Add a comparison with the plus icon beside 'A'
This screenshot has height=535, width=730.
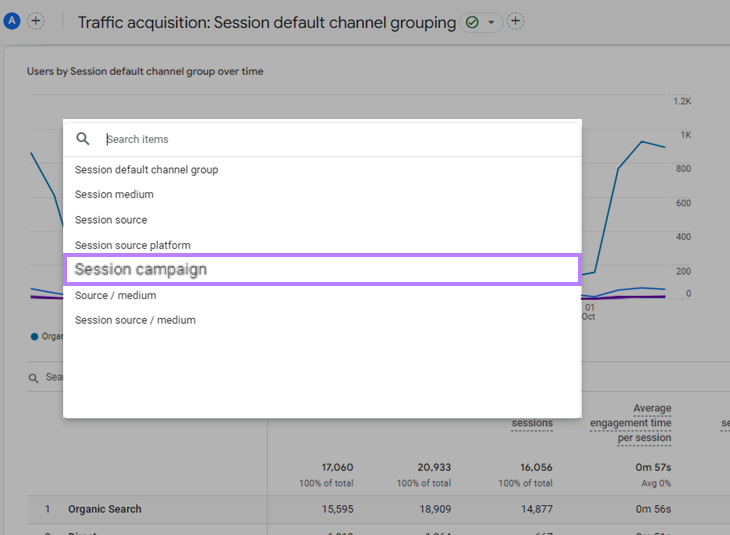coord(36,21)
